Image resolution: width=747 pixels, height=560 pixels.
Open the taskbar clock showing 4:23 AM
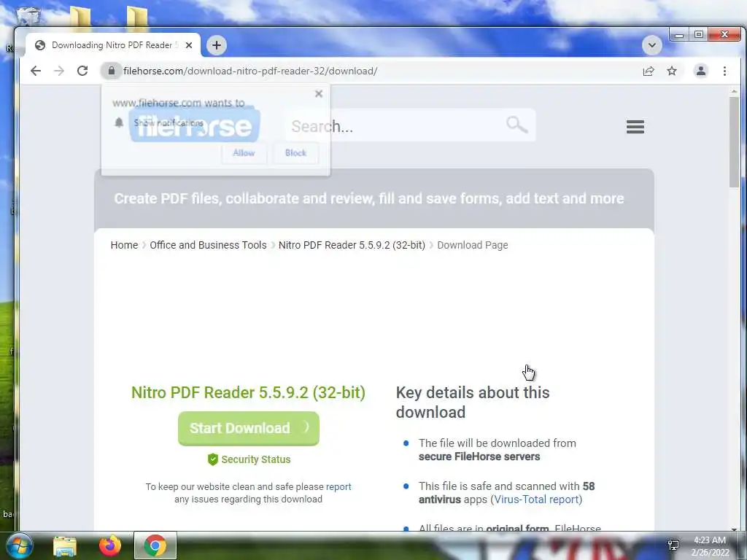710,546
